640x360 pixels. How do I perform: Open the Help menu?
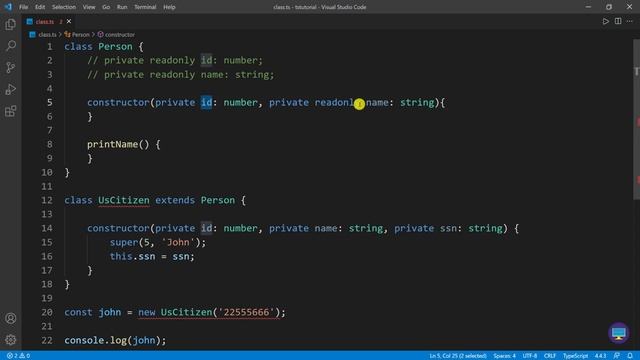[x=169, y=7]
